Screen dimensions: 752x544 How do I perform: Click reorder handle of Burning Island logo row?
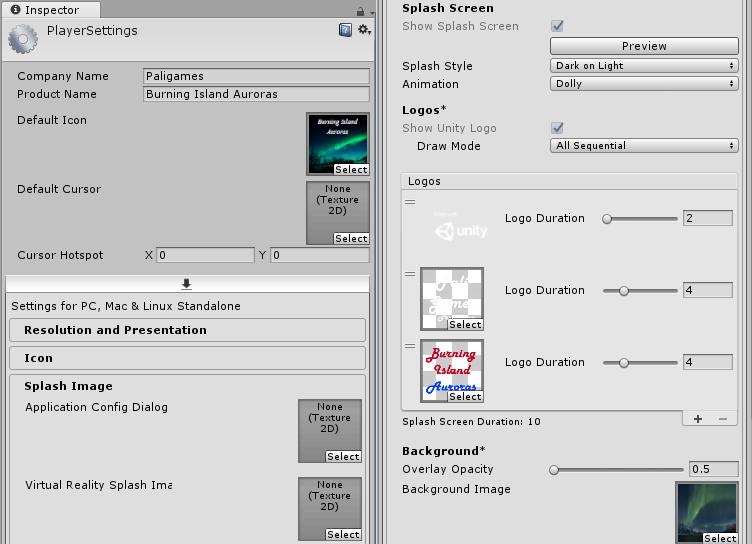pos(410,346)
